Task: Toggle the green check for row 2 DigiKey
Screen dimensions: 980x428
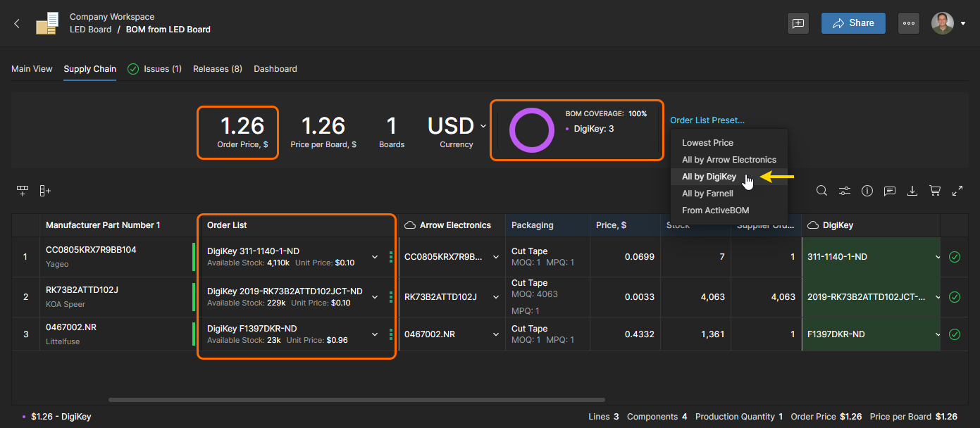Action: click(955, 297)
